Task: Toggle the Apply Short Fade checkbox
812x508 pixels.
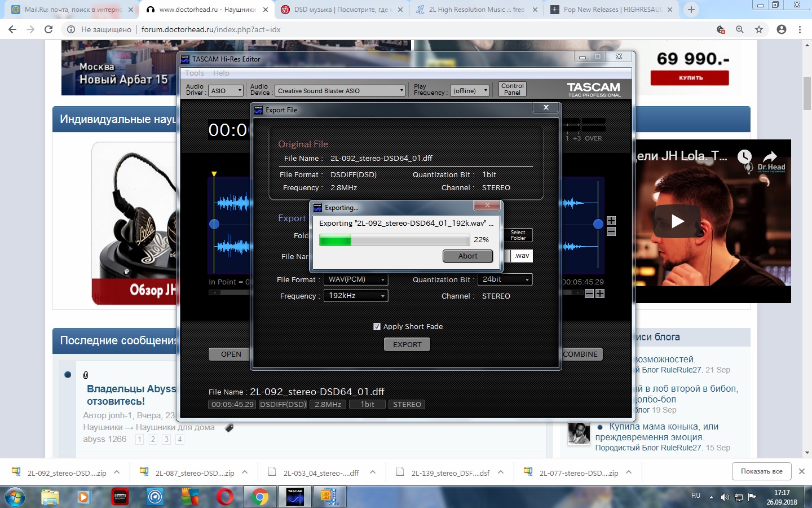Action: tap(377, 327)
